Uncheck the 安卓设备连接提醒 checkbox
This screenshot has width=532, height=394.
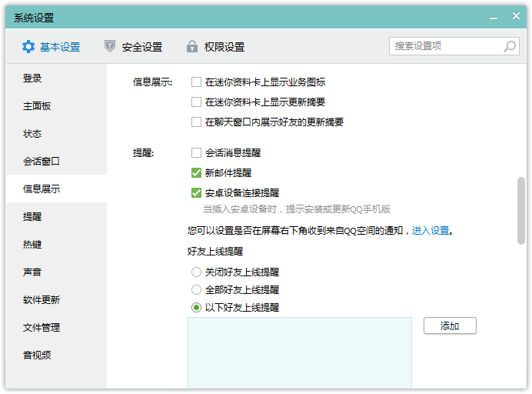[196, 193]
